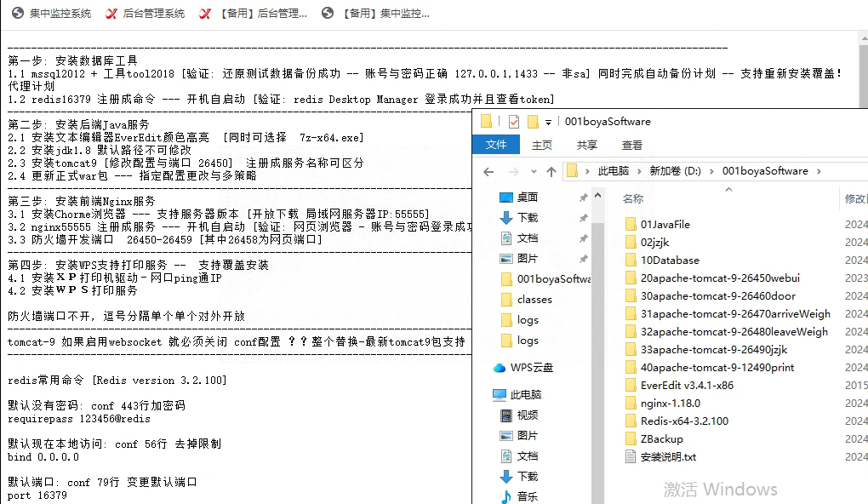868x504 pixels.
Task: Select the 10Database folder
Action: (x=662, y=261)
